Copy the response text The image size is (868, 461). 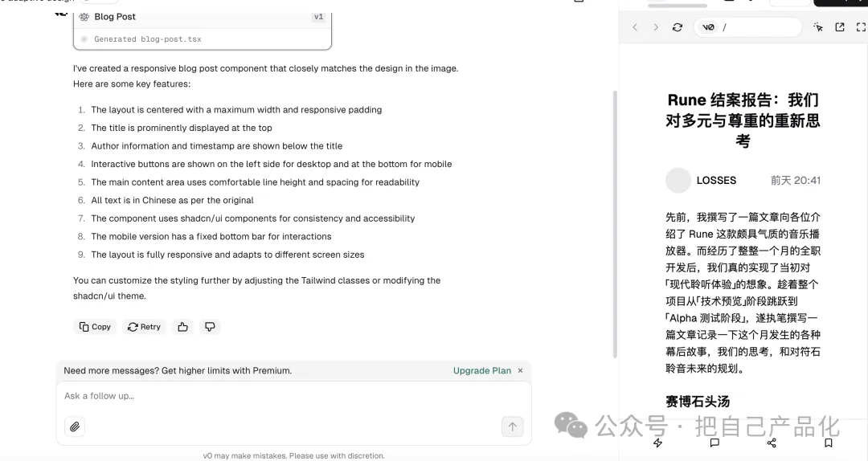95,327
